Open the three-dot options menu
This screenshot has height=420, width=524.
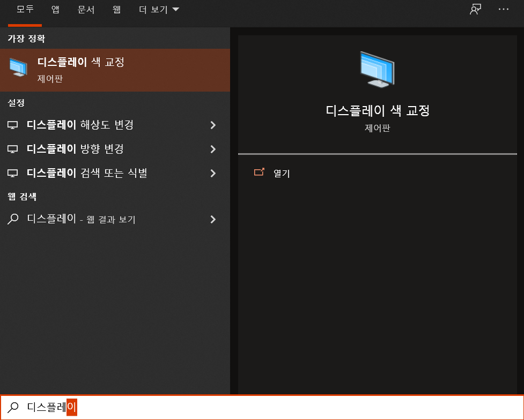pos(503,9)
